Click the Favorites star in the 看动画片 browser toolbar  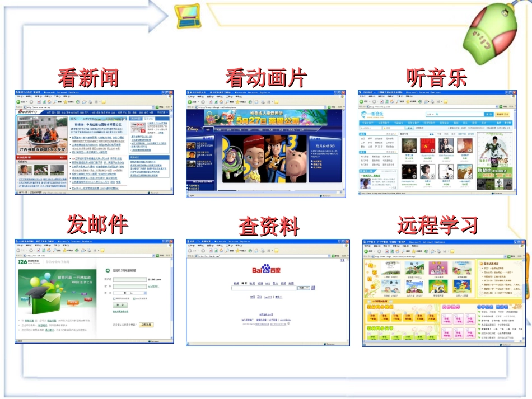point(238,102)
